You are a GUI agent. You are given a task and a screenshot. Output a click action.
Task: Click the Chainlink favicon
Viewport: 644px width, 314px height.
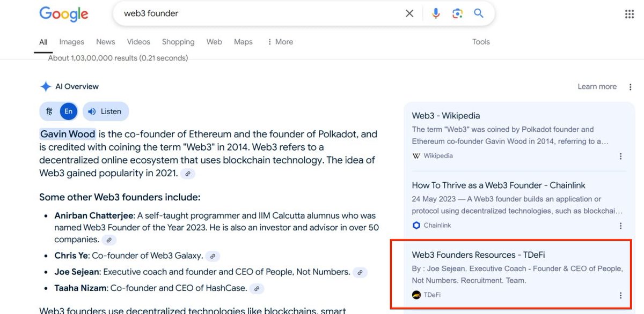pyautogui.click(x=416, y=225)
